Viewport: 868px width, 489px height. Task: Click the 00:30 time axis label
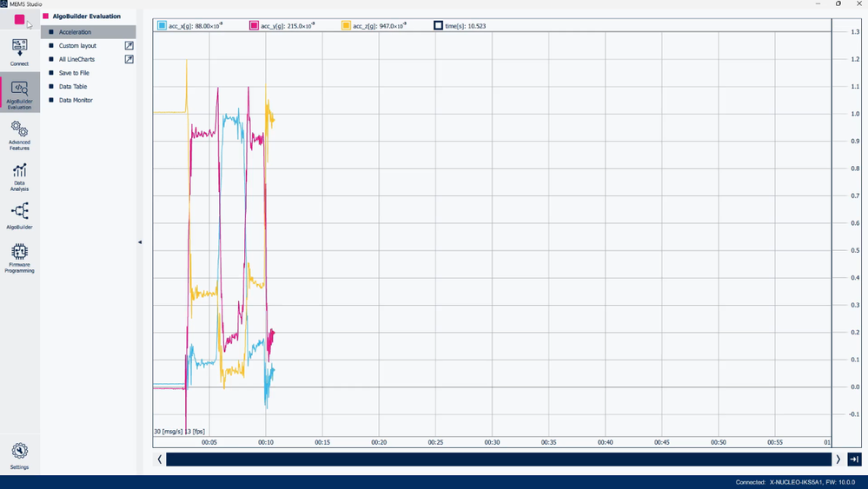coord(492,443)
